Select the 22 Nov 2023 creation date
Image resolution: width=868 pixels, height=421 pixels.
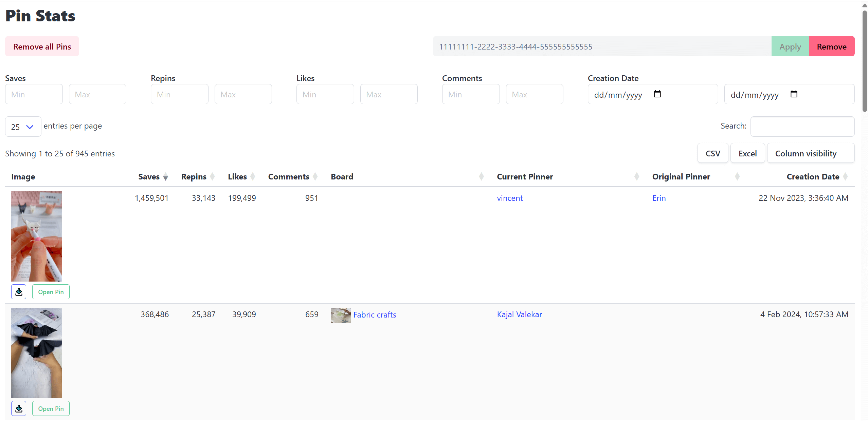click(x=803, y=198)
